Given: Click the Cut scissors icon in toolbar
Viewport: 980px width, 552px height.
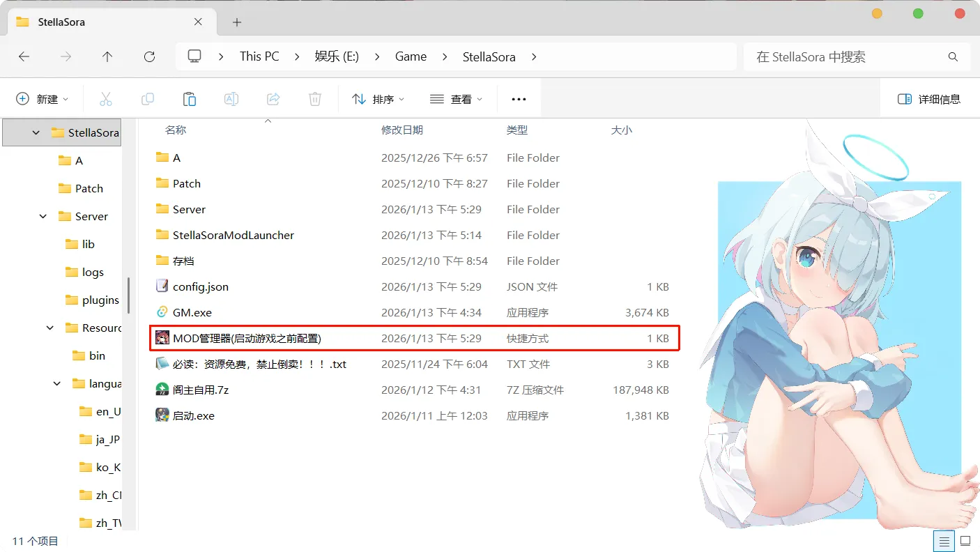Looking at the screenshot, I should [106, 99].
